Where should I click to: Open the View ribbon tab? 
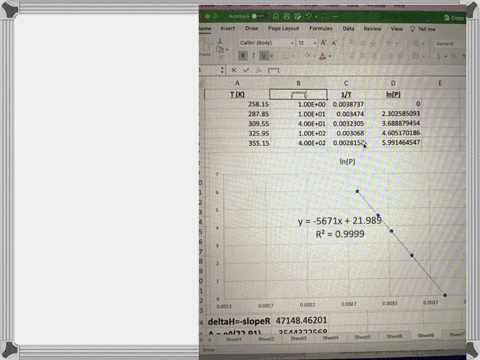pos(397,29)
